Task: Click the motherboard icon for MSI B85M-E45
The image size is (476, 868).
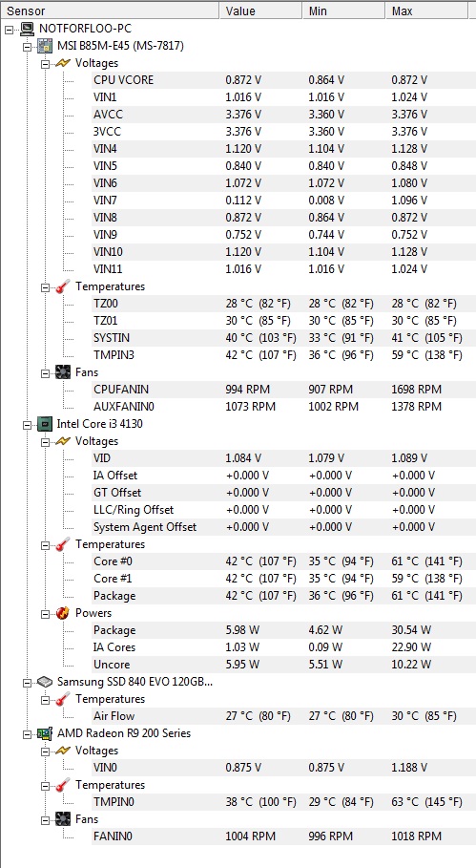Action: tap(46, 46)
